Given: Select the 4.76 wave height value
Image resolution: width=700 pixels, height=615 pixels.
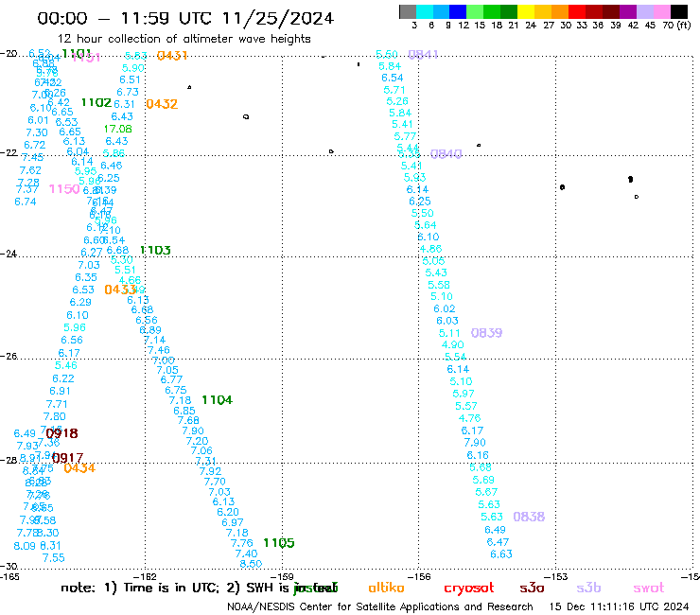Looking at the screenshot, I should [469, 418].
